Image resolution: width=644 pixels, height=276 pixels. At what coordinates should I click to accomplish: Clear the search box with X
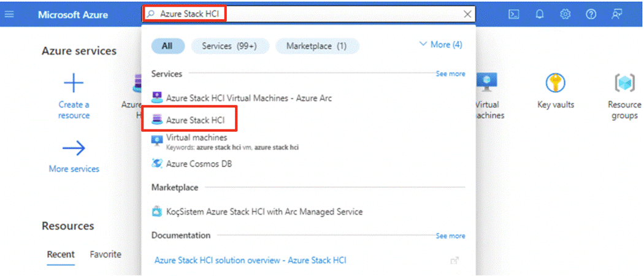468,14
